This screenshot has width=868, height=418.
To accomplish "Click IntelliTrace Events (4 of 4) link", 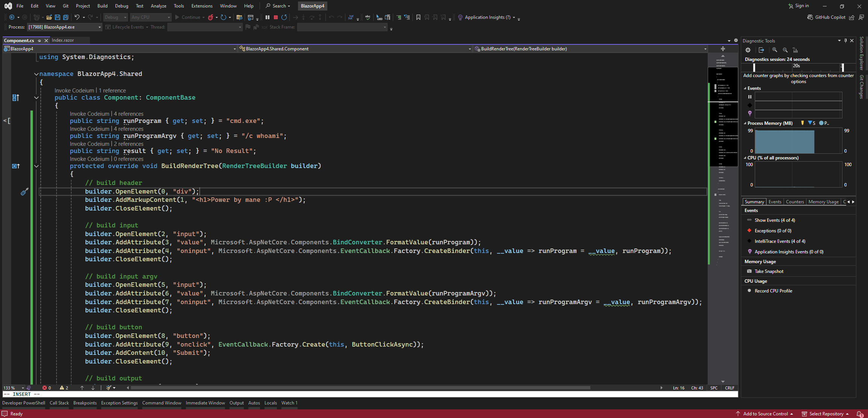I will (780, 241).
